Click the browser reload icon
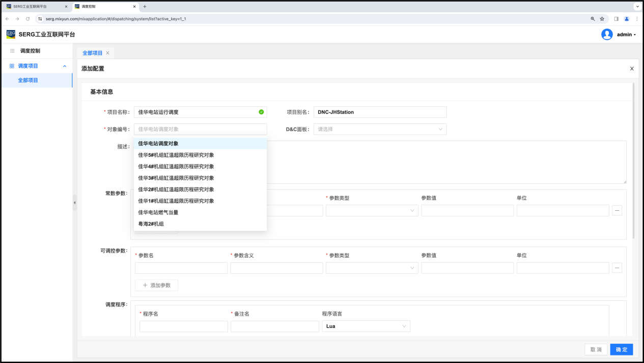Image resolution: width=644 pixels, height=363 pixels. [x=27, y=19]
